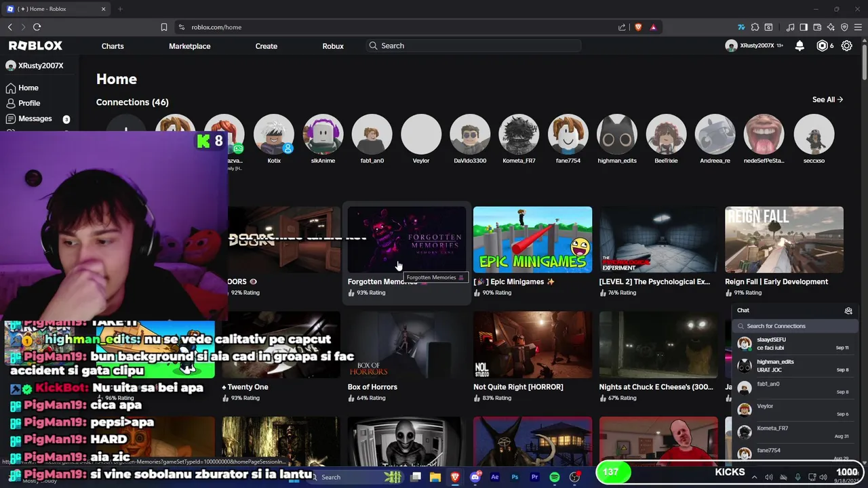Open Connections (46) heading link
The image size is (868, 488).
(132, 102)
